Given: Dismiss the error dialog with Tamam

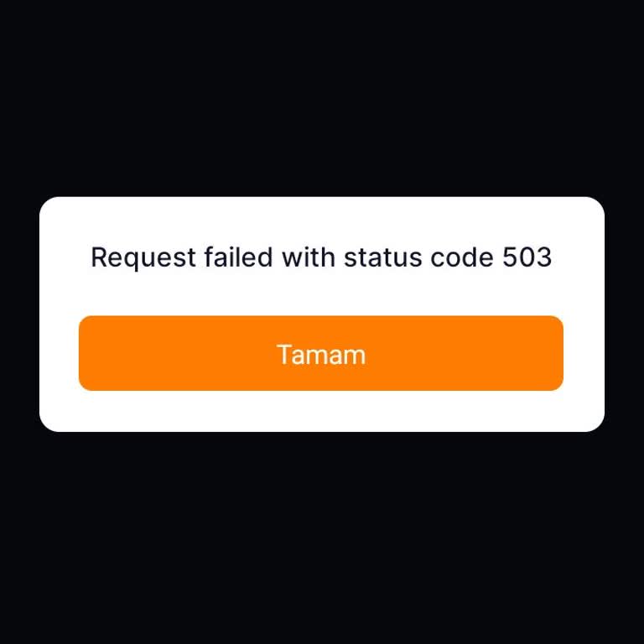Looking at the screenshot, I should click(x=321, y=353).
